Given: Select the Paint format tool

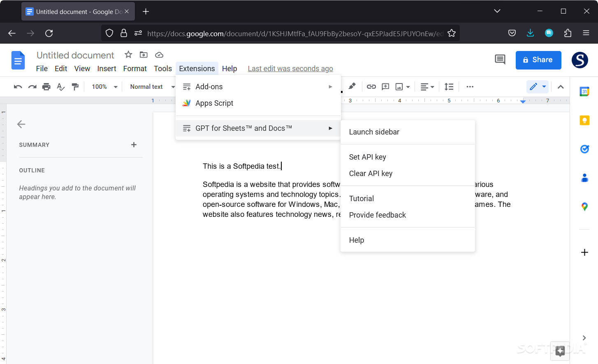Looking at the screenshot, I should 75,87.
